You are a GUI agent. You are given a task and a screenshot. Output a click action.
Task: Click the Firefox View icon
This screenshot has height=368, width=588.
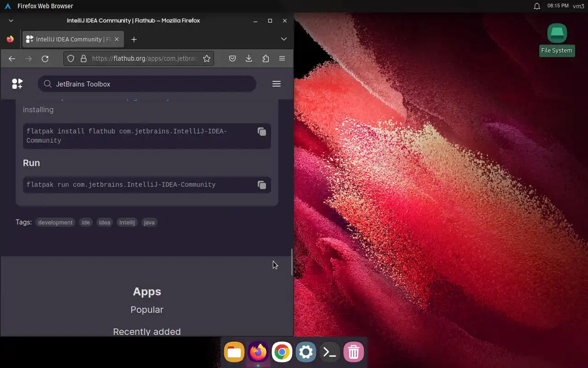10,39
